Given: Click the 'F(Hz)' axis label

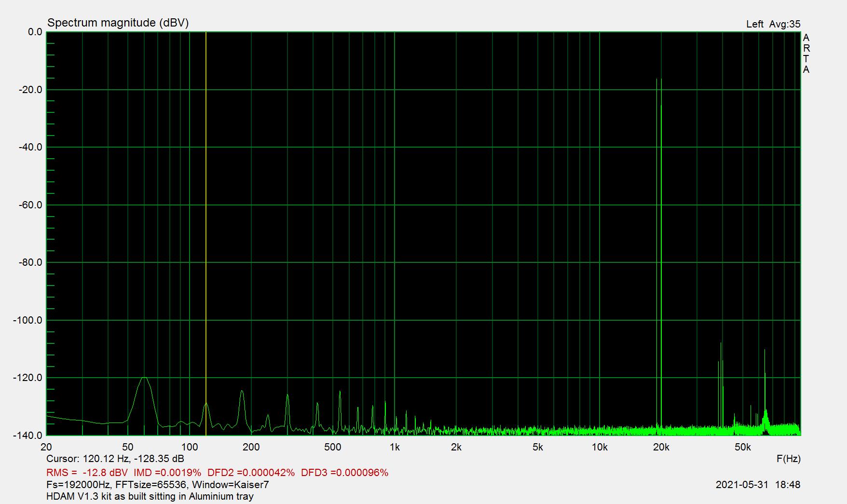Looking at the screenshot, I should [x=789, y=459].
